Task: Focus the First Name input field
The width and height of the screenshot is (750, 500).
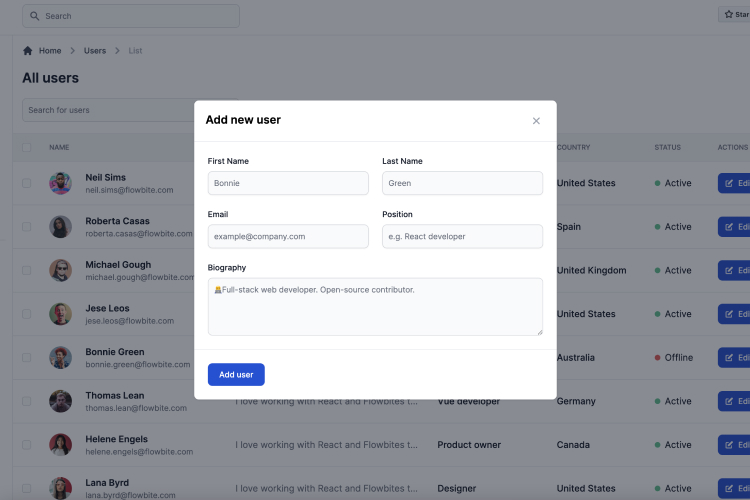Action: click(x=288, y=183)
